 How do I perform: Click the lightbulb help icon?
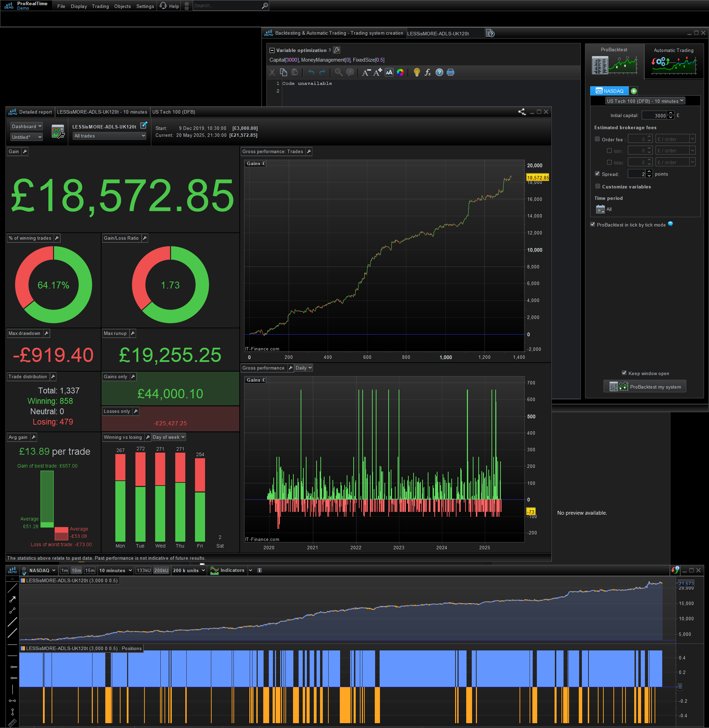(x=417, y=72)
